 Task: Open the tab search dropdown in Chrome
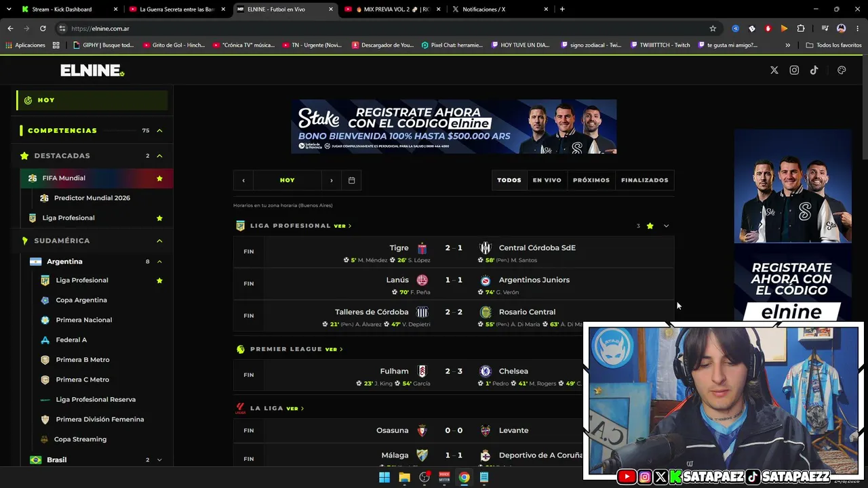[9, 9]
